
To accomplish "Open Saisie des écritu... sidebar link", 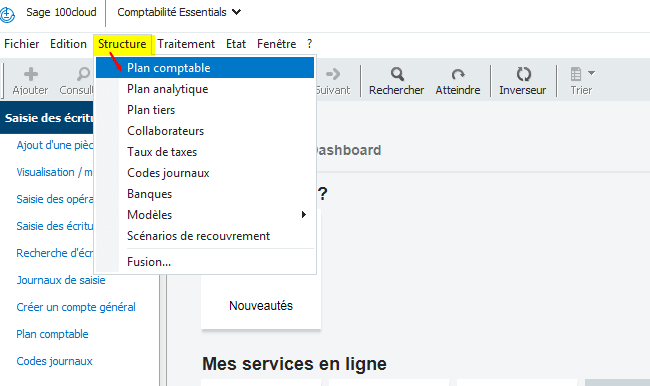I will (x=55, y=226).
